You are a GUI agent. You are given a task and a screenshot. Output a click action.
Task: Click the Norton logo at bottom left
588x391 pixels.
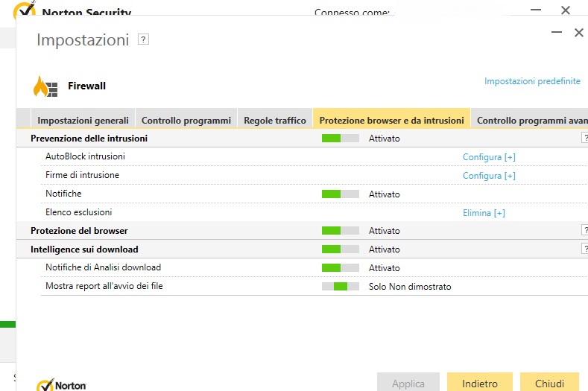[61, 384]
